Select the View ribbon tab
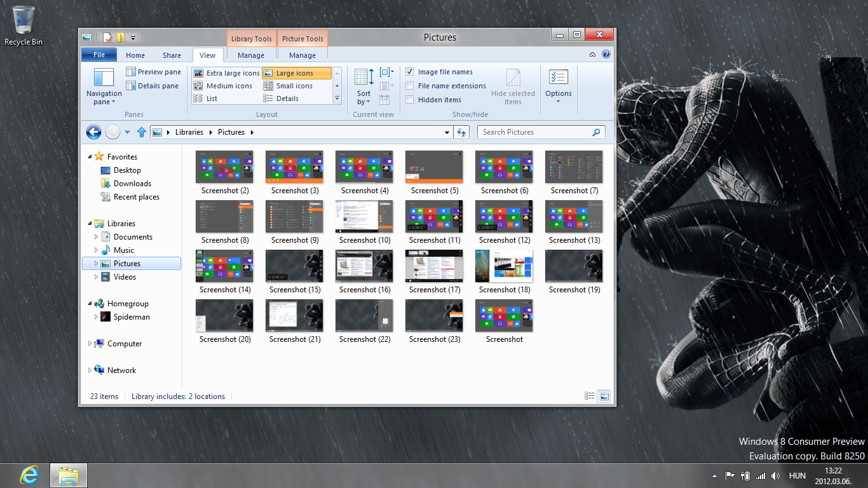The width and height of the screenshot is (868, 488). 208,55
